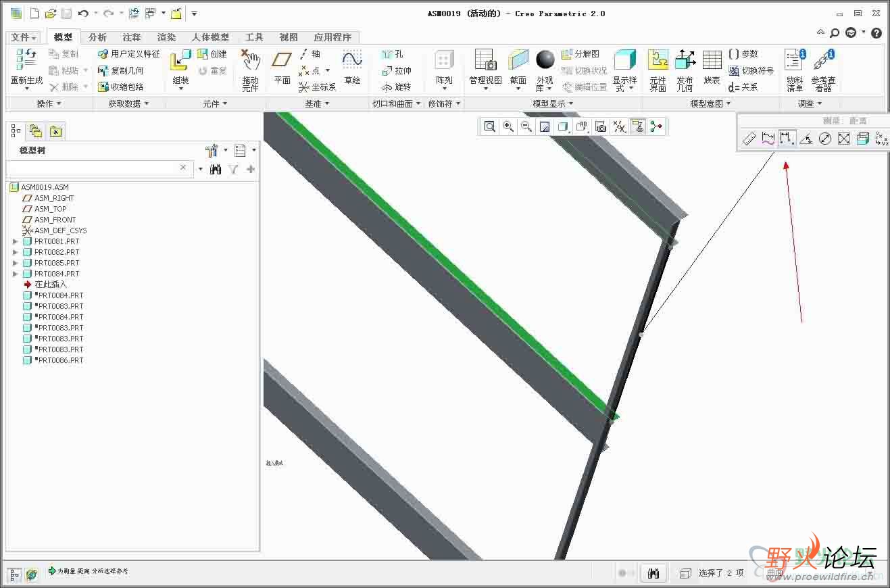The width and height of the screenshot is (890, 588).
Task: Create a new file from quick access toolbar
Action: (34, 14)
